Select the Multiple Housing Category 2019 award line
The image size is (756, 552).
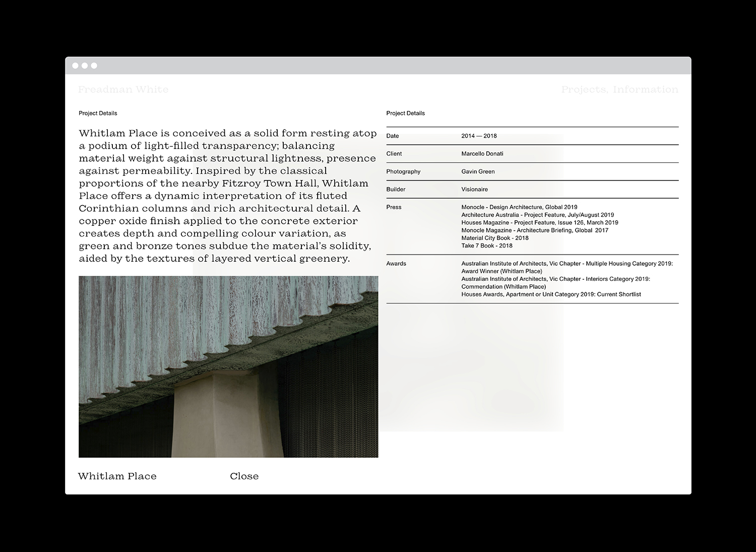[x=567, y=264]
